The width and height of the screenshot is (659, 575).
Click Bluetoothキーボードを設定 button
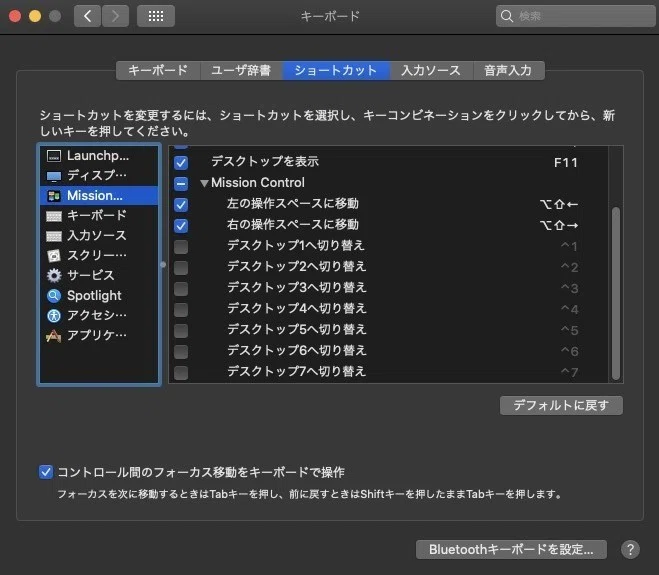[511, 549]
